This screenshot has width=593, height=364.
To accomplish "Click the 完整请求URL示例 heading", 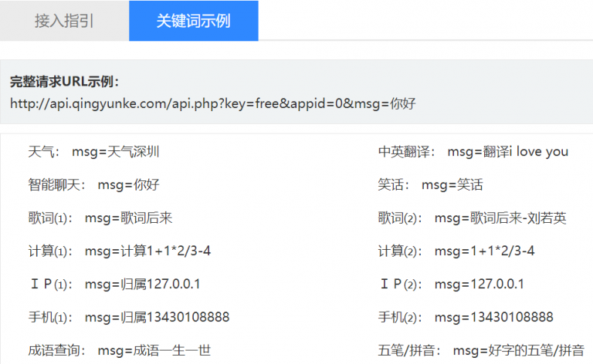I will [64, 82].
